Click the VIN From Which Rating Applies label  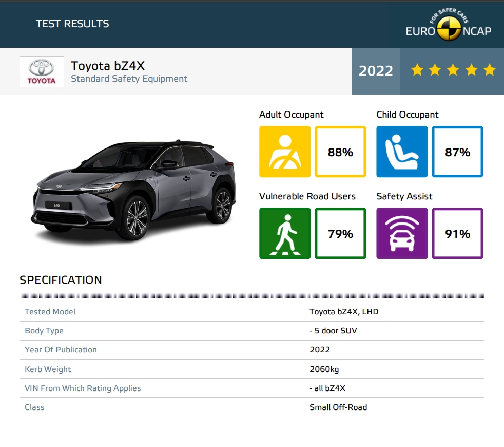(83, 388)
